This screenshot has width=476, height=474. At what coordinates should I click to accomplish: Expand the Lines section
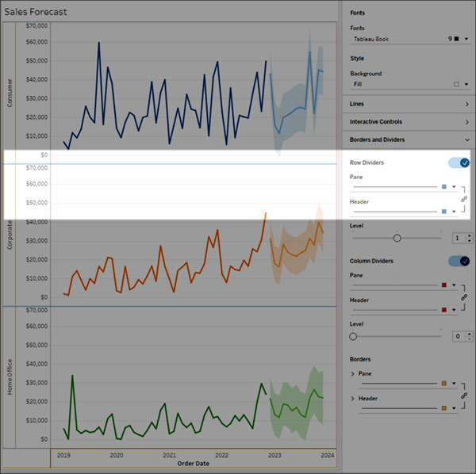pos(409,104)
